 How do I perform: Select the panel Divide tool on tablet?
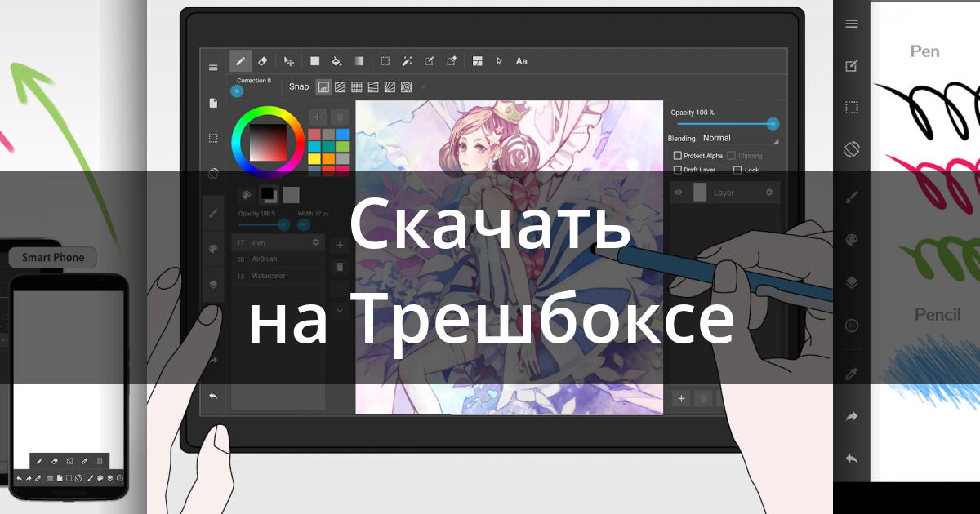click(478, 60)
